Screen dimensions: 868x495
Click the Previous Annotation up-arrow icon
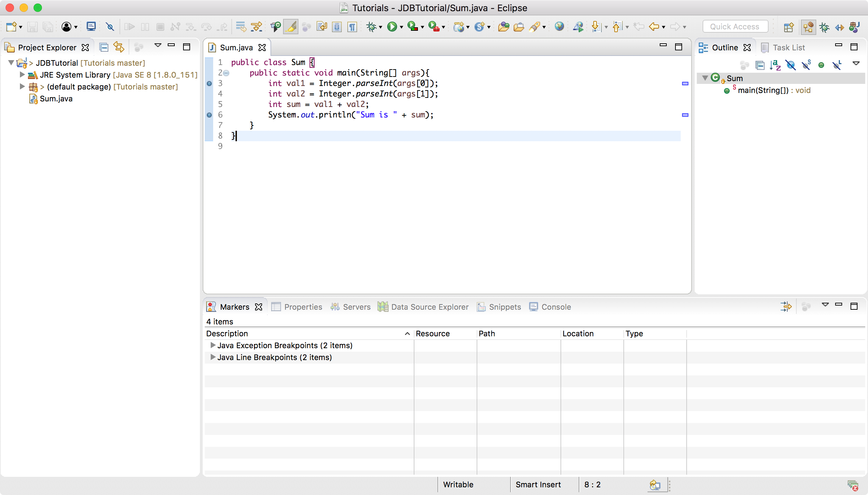pos(617,27)
